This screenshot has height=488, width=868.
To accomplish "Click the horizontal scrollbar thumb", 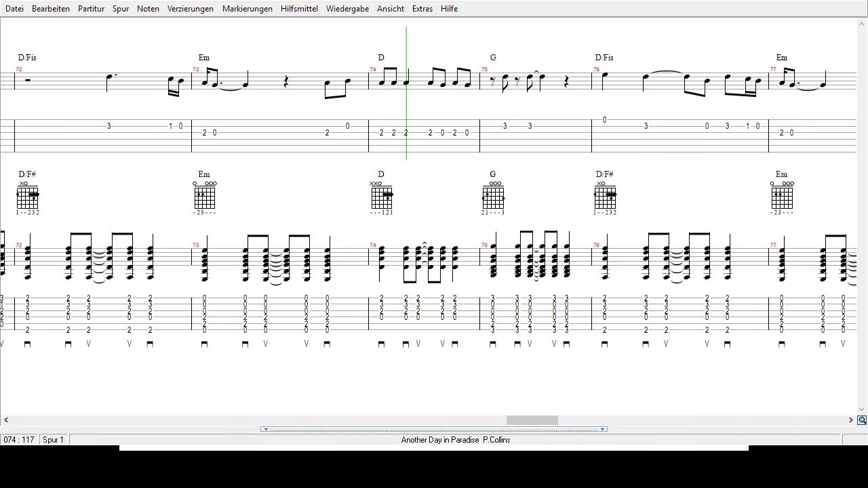I will [x=532, y=420].
